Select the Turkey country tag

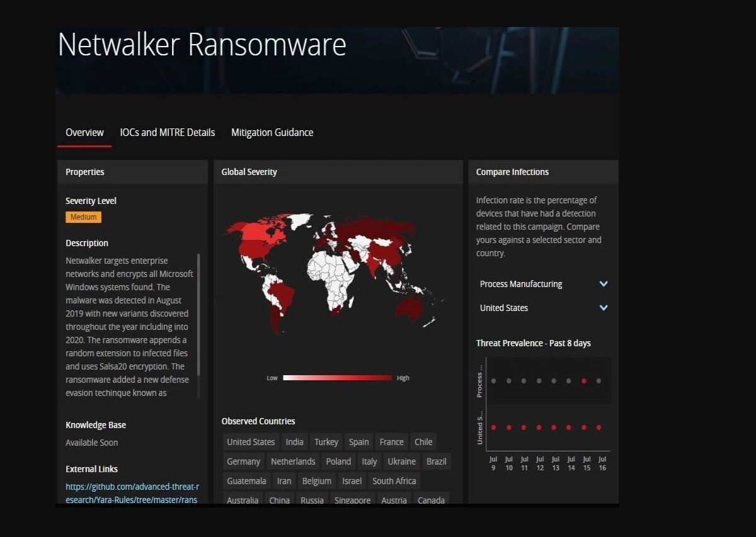(326, 442)
